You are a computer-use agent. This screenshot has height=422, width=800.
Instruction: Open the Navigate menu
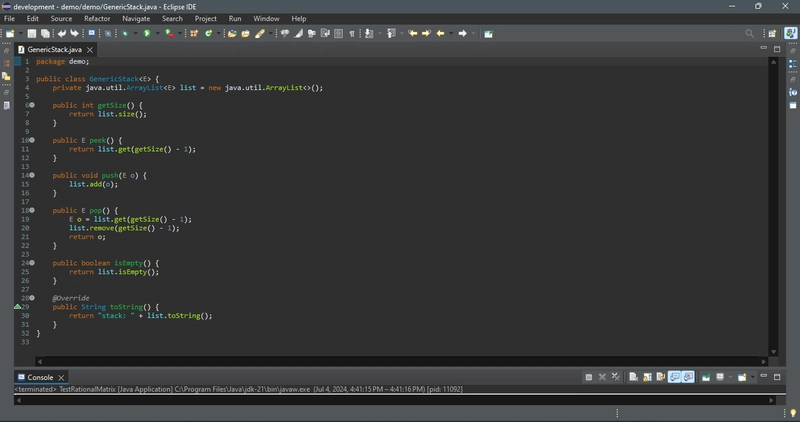[x=136, y=18]
